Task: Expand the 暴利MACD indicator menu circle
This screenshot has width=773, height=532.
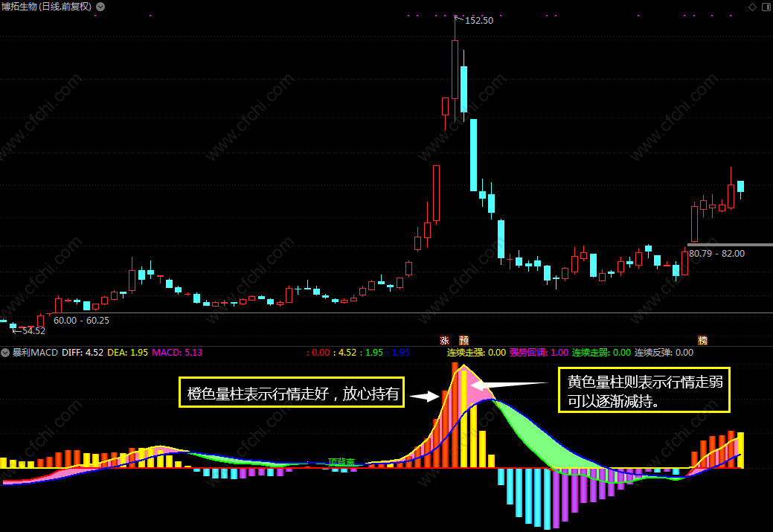Action: pyautogui.click(x=5, y=353)
